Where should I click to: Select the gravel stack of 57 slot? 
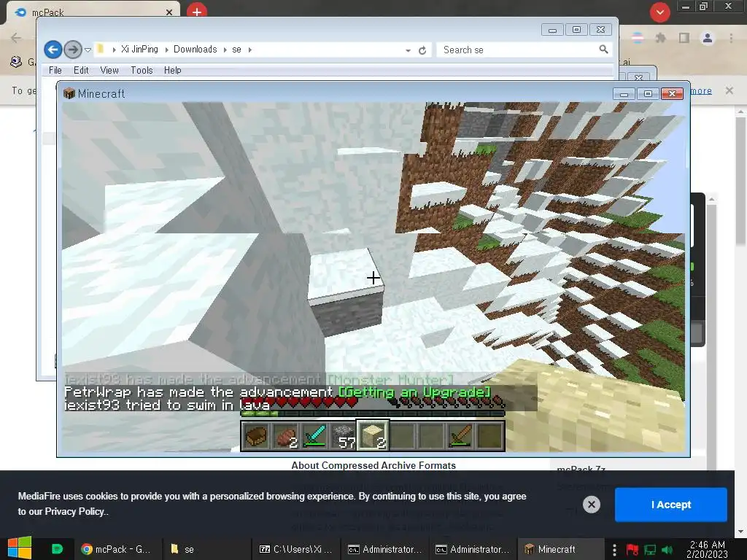(x=344, y=436)
